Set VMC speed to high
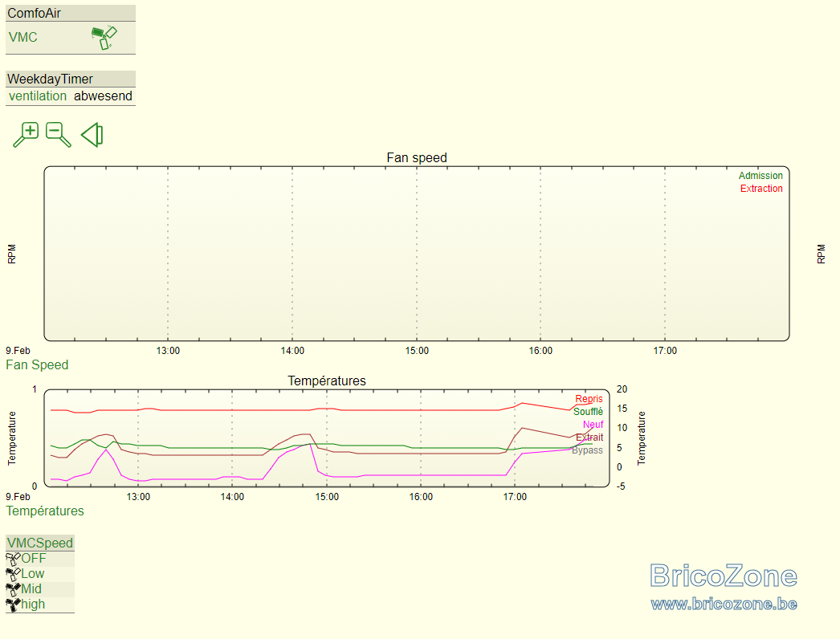Image resolution: width=840 pixels, height=639 pixels. [33, 604]
